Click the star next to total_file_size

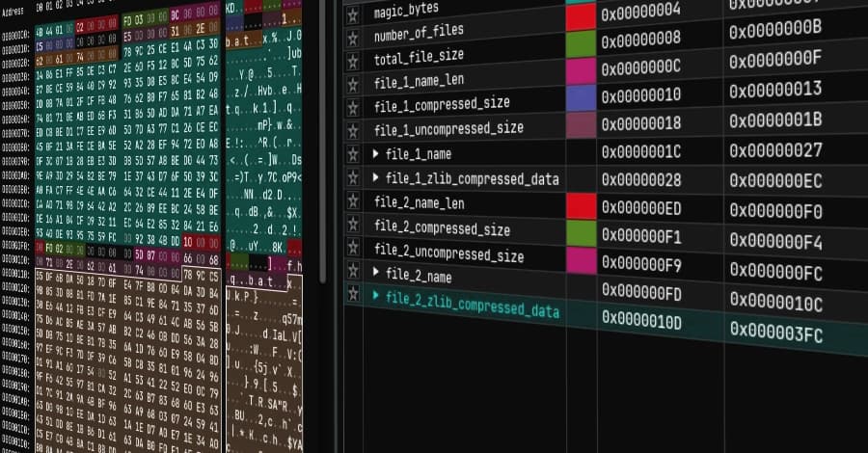353,62
